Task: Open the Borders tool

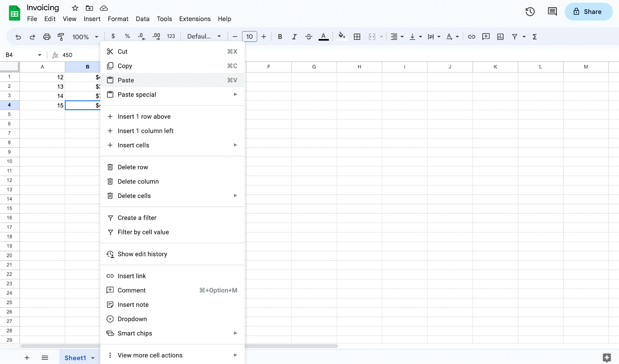Action: (357, 36)
